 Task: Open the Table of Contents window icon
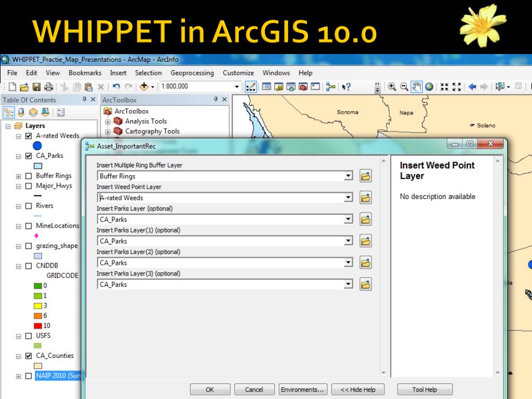tap(267, 87)
